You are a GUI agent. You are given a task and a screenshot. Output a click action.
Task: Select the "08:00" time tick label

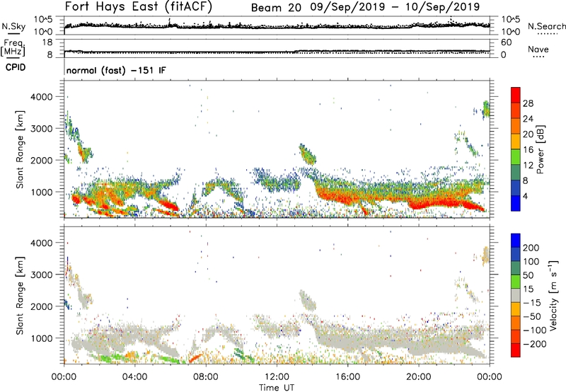206,377
